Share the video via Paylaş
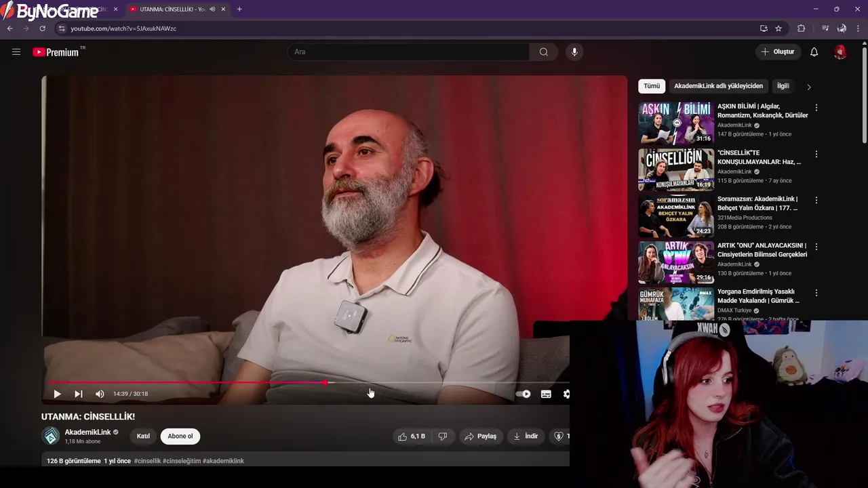This screenshot has width=868, height=488. coord(480,436)
